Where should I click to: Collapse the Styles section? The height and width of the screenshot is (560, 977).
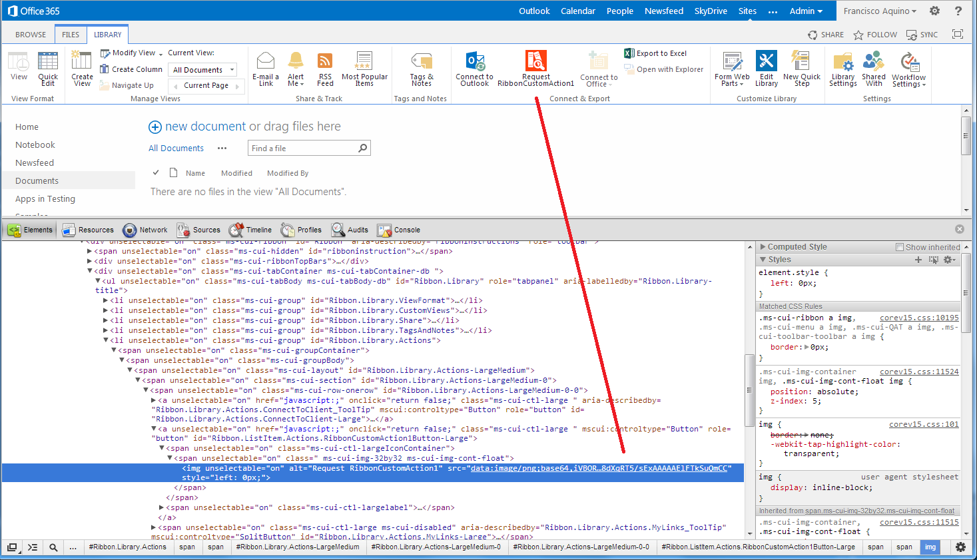point(763,260)
